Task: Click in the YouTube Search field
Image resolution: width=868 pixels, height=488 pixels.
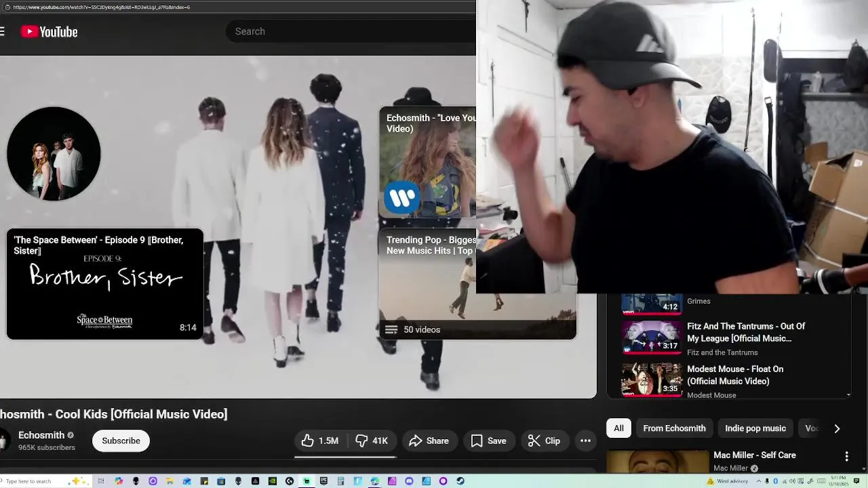Action: (x=351, y=31)
